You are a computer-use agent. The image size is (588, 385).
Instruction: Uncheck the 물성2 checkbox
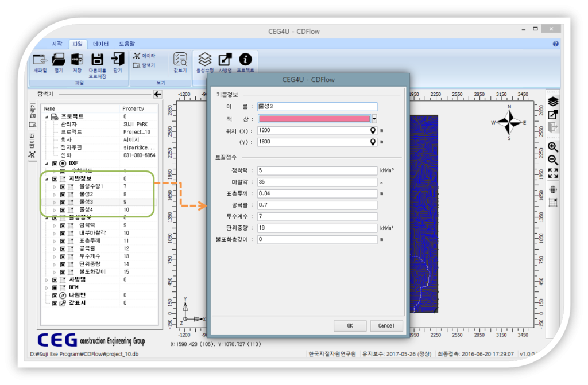pos(63,195)
